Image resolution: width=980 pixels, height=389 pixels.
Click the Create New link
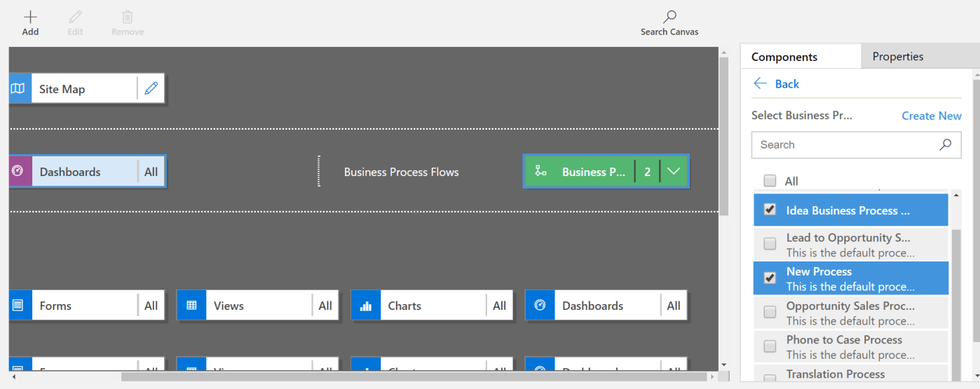[x=931, y=116]
